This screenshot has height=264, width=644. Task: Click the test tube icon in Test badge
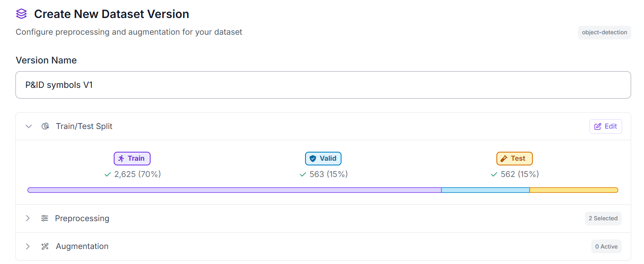504,159
